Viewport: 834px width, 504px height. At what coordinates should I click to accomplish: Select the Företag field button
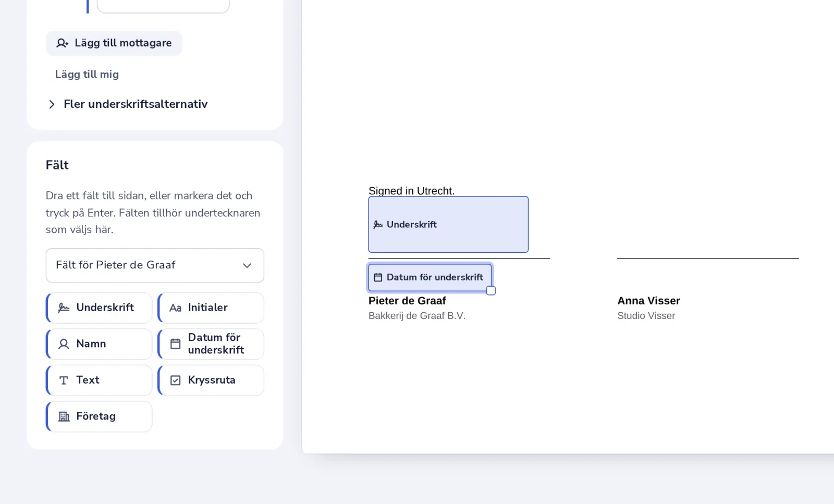point(99,416)
